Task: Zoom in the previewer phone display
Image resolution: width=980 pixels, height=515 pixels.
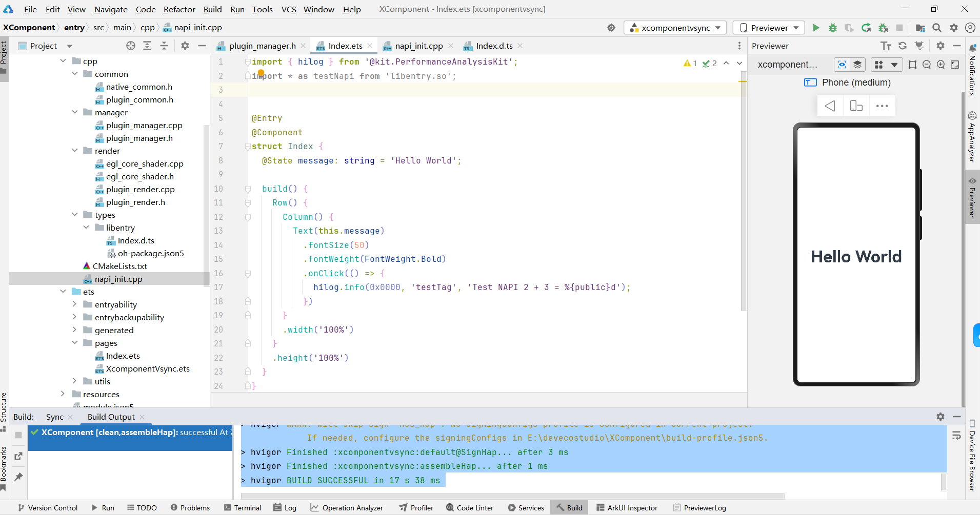Action: pyautogui.click(x=941, y=65)
